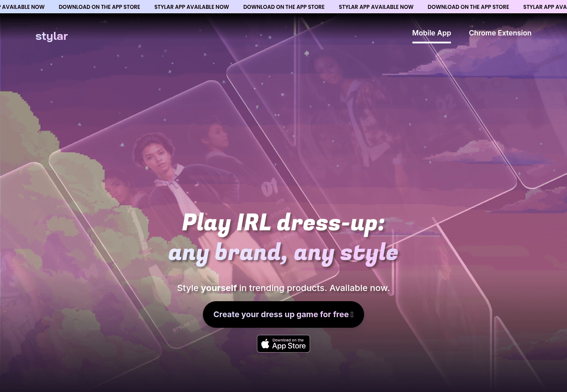Click the bold word 'yourself' in the subheading
This screenshot has width=567, height=392.
pos(219,288)
